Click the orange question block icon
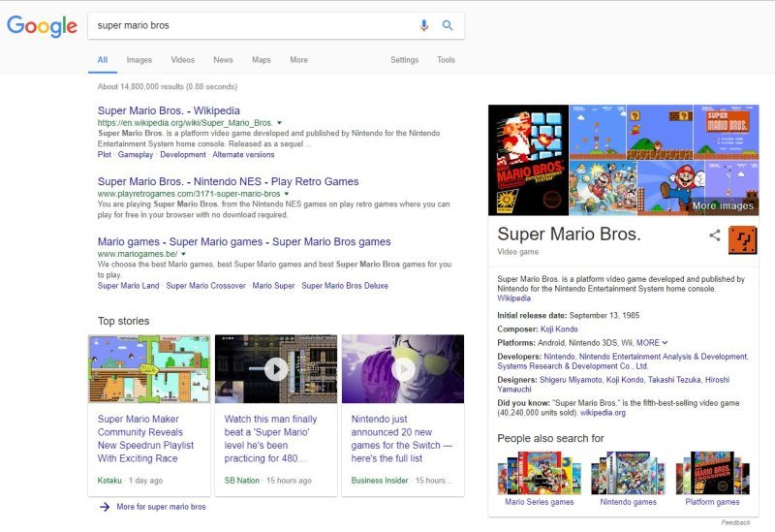Viewport: 775px width, 532px height. pyautogui.click(x=742, y=239)
